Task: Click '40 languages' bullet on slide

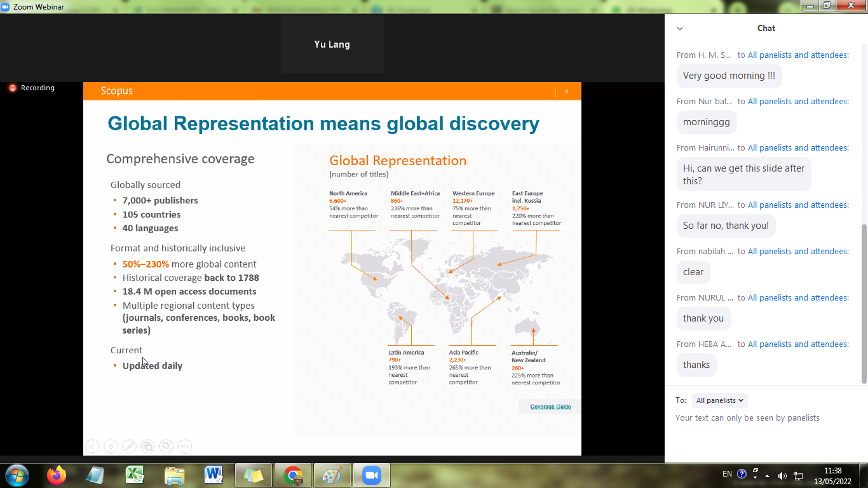Action: pyautogui.click(x=150, y=229)
